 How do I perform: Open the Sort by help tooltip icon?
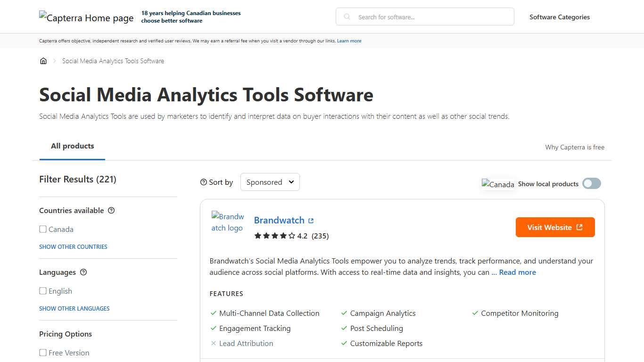(203, 181)
